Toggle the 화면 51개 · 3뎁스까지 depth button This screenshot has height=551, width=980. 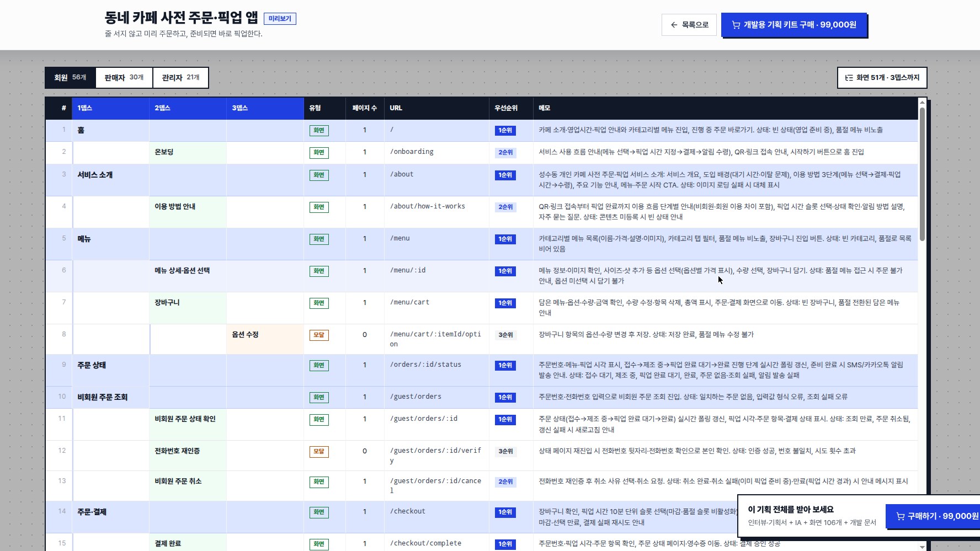[x=882, y=78]
